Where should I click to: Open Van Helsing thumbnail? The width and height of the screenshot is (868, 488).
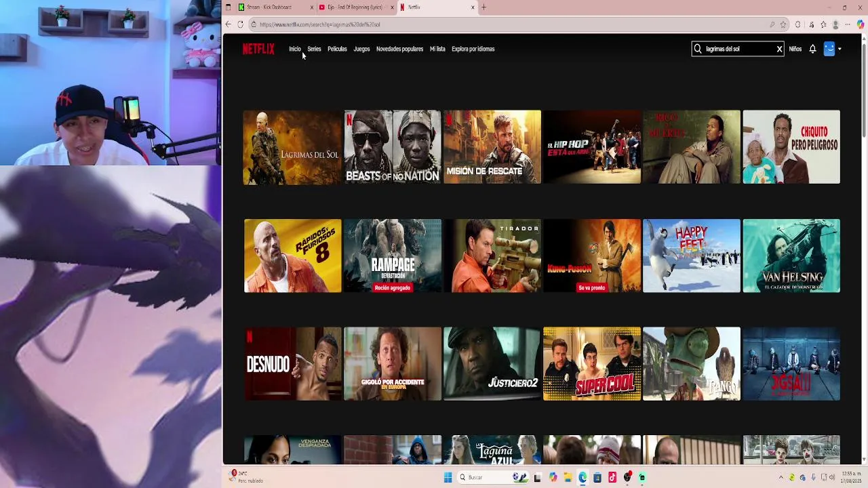791,256
